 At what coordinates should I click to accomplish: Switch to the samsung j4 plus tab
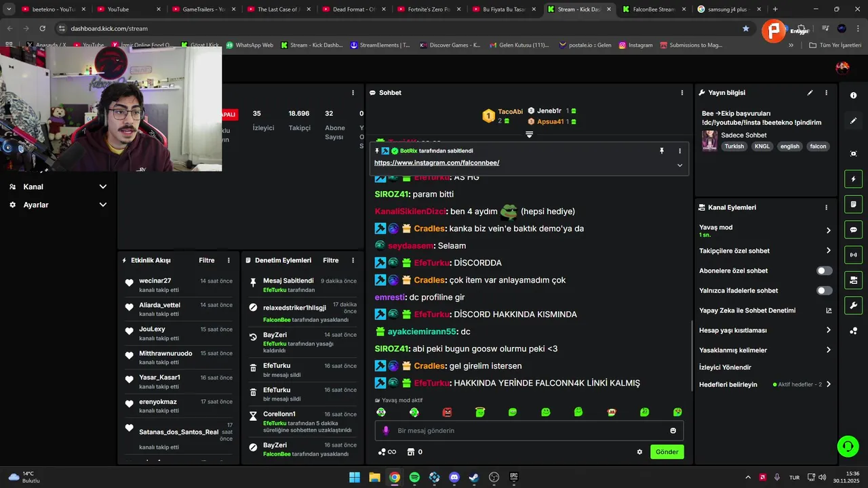(x=729, y=9)
